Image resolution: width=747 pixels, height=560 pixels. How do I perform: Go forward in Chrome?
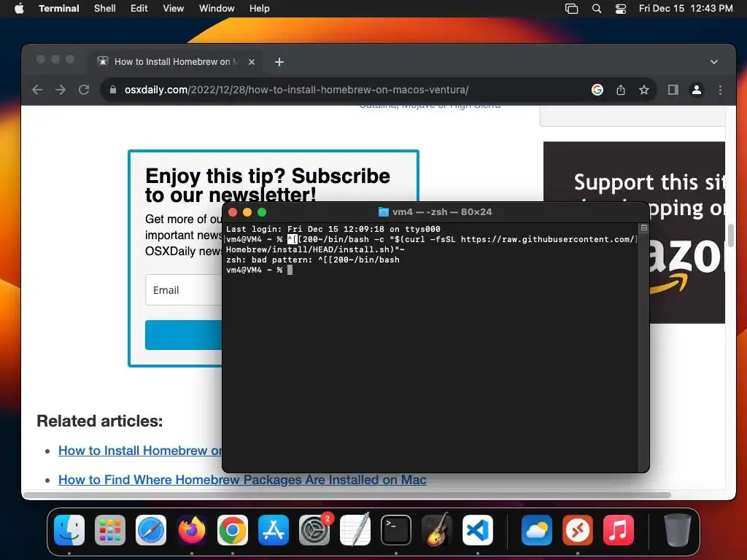61,90
